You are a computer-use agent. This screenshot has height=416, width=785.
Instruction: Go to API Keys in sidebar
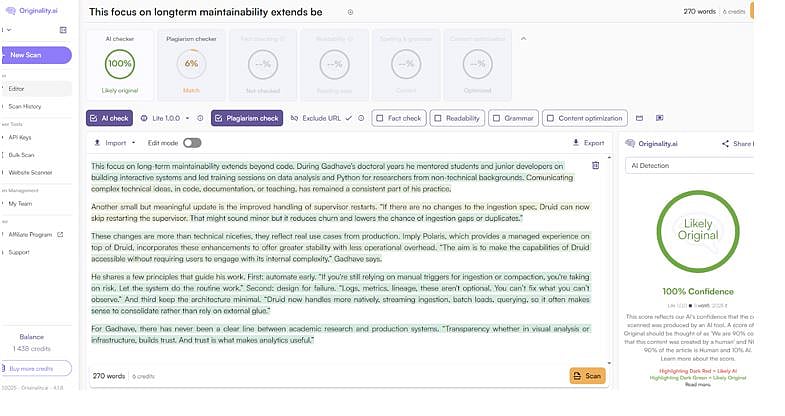click(x=22, y=137)
